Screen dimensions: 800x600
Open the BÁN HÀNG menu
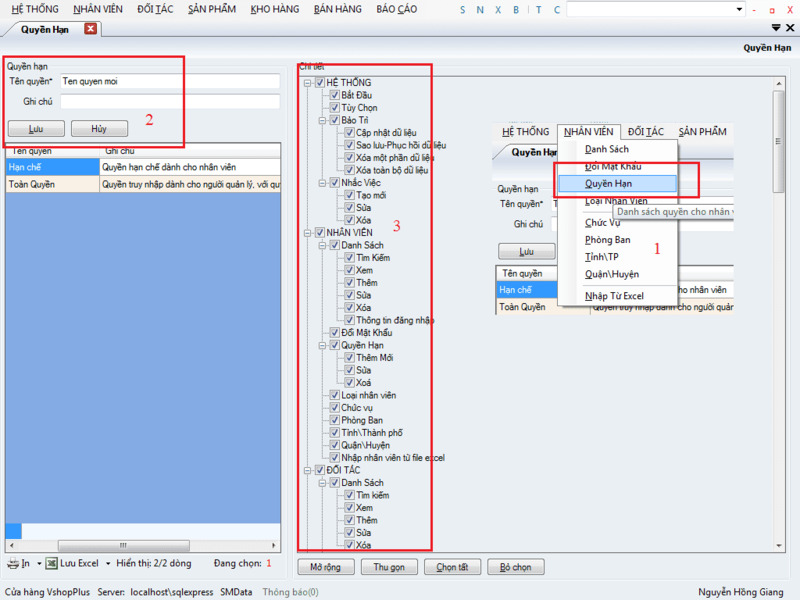click(337, 9)
